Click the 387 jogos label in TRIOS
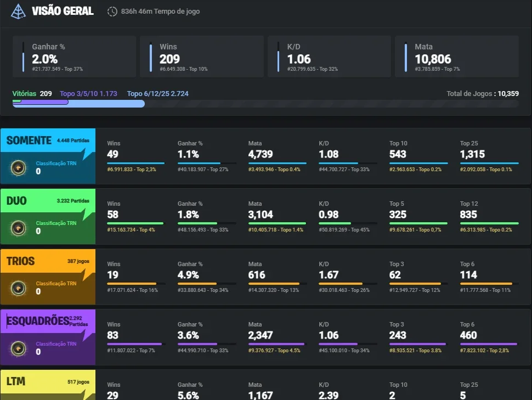This screenshot has width=532, height=400. point(78,261)
